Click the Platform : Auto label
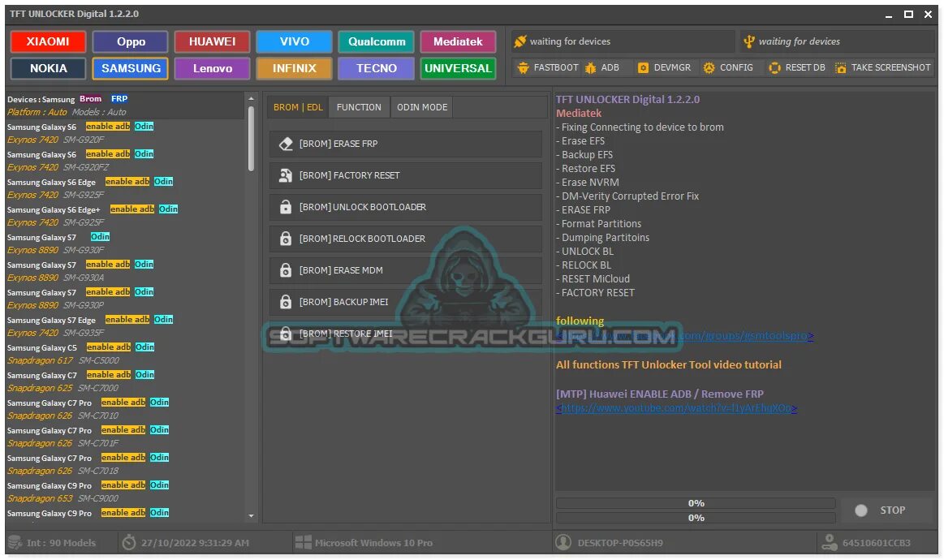This screenshot has width=944, height=560. coord(37,112)
